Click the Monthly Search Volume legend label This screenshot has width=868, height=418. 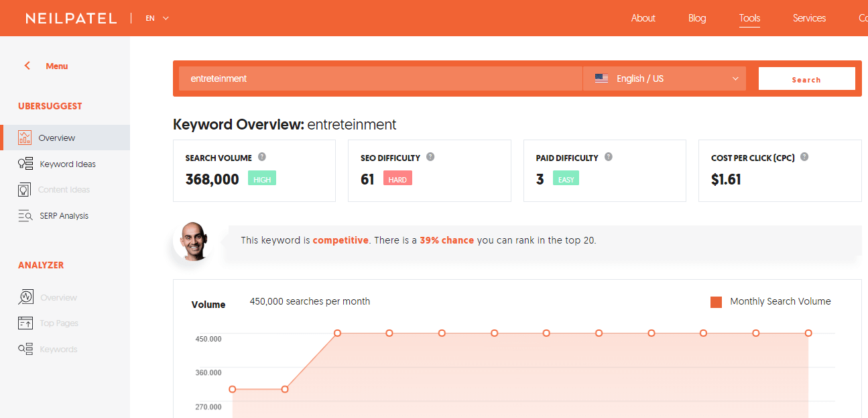pos(780,301)
